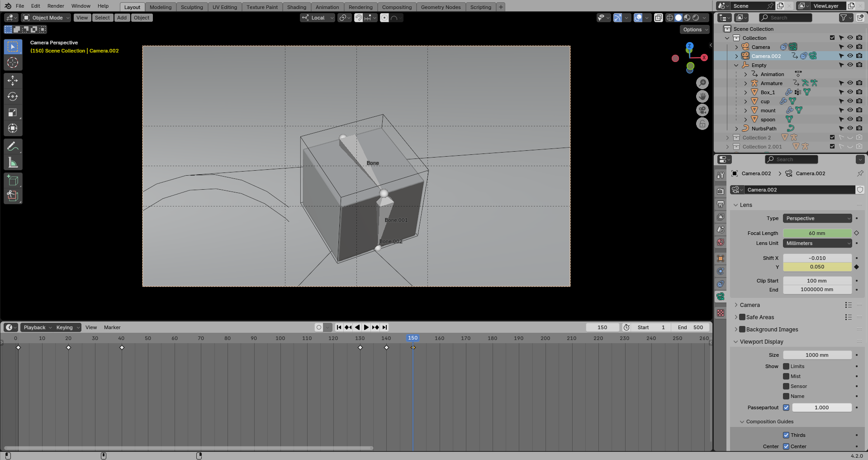
Task: Hide the spoon object in viewport
Action: 850,120
